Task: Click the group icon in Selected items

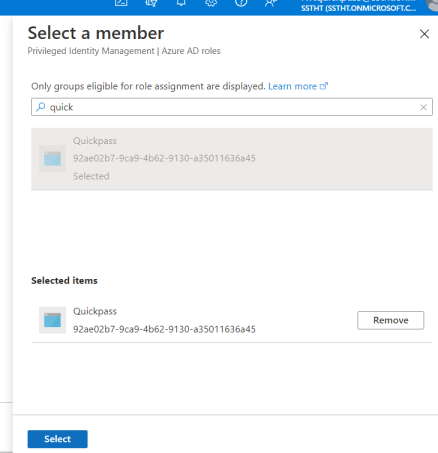Action: (52, 320)
